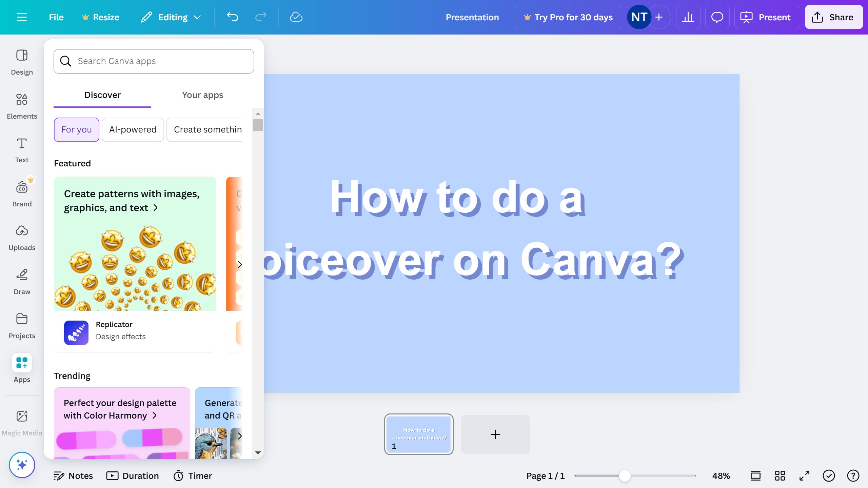Toggle the For you filter chip
868x488 pixels.
76,129
